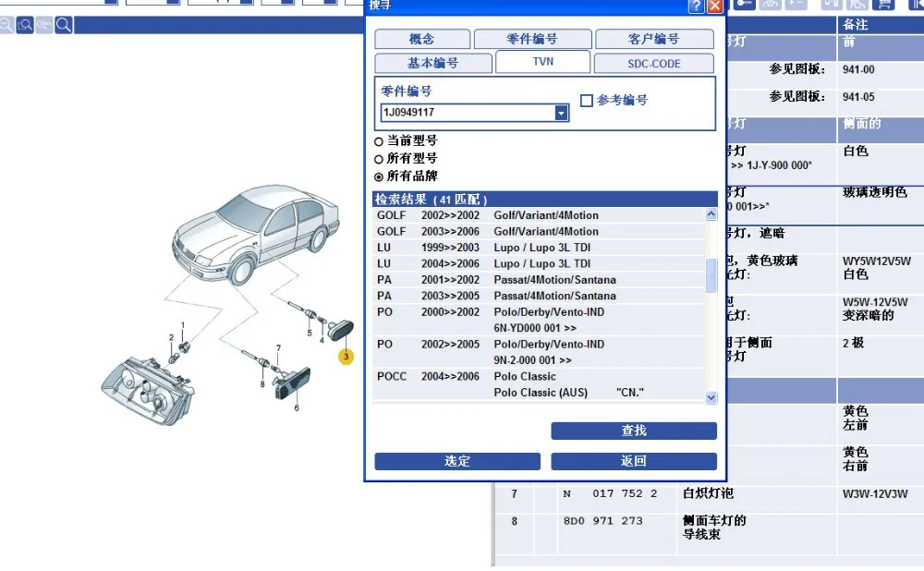This screenshot has height=571, width=924.
Task: Switch to the 概念 tab
Action: (x=422, y=40)
